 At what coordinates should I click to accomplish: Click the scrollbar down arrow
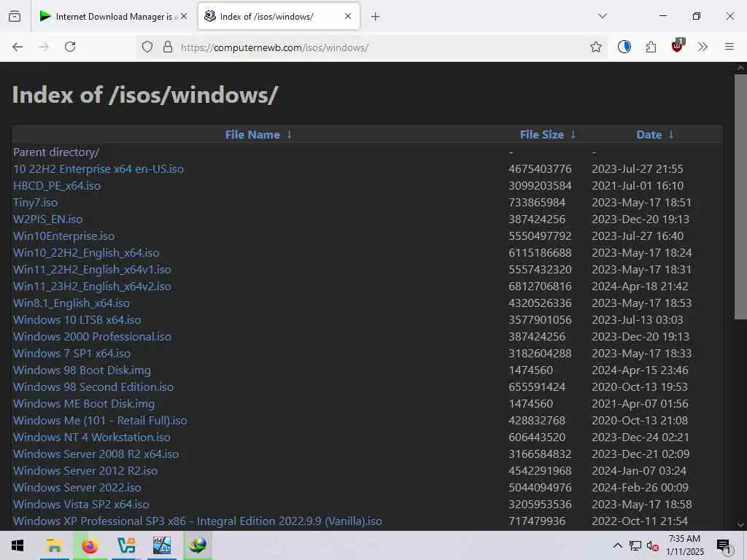(740, 525)
